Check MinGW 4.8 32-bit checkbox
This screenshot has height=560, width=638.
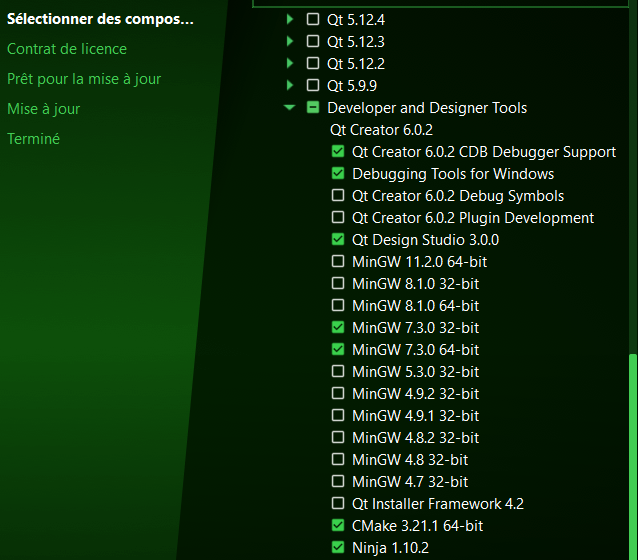pyautogui.click(x=338, y=459)
